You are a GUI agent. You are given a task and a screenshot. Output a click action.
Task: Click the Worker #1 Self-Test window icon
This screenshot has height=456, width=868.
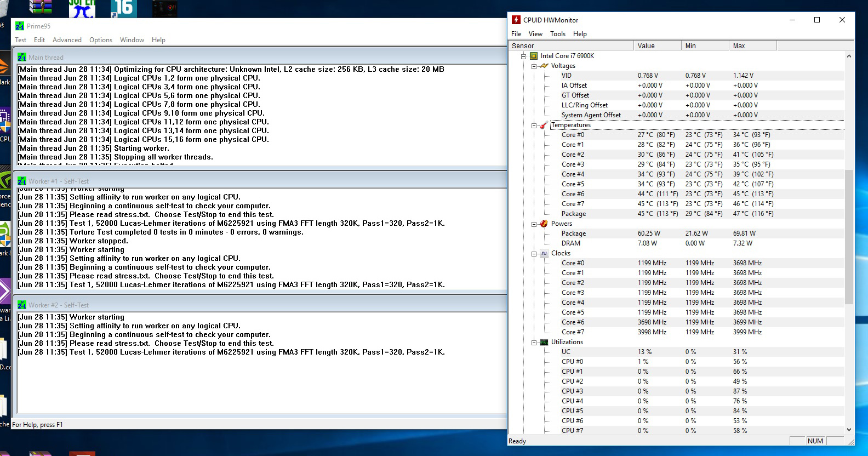[22, 181]
